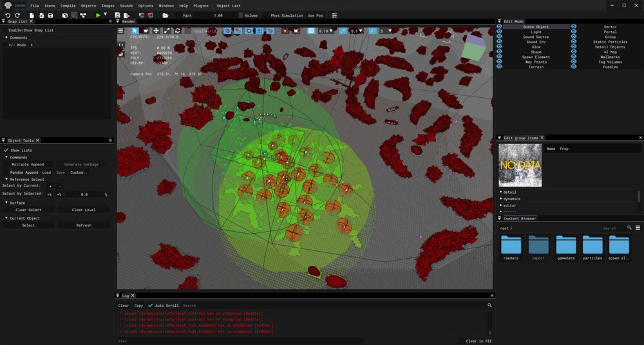Open the Compile menu
Screen dimensions: 644x345
(x=68, y=6)
